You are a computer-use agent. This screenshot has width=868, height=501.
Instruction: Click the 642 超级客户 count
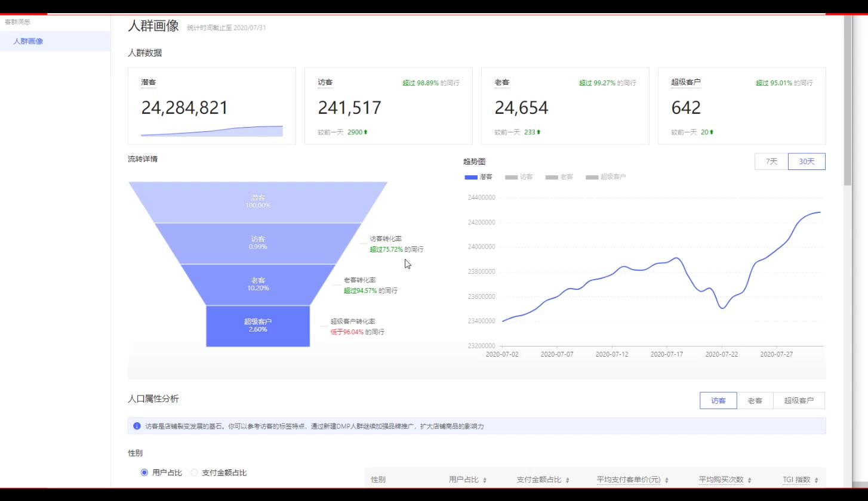[x=686, y=108]
